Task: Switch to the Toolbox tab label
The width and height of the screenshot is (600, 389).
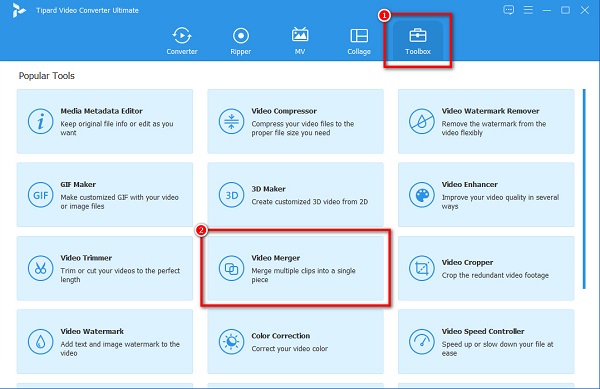Action: coord(418,51)
